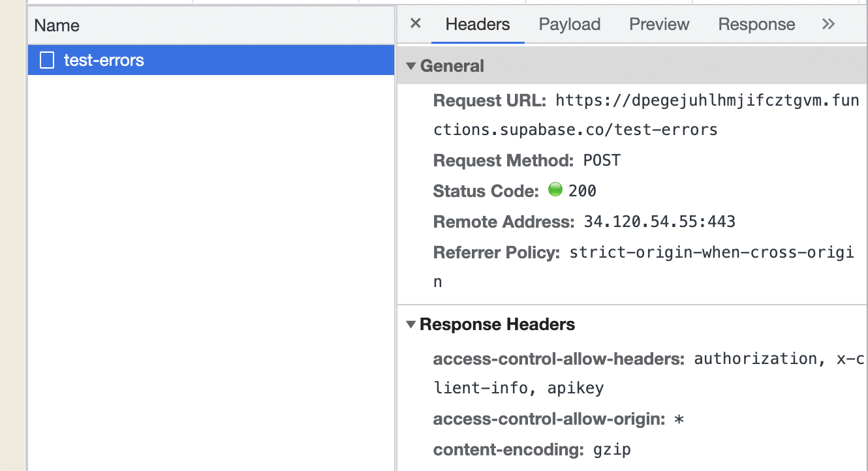
Task: Click the content-encoding gzip value
Action: click(x=612, y=449)
